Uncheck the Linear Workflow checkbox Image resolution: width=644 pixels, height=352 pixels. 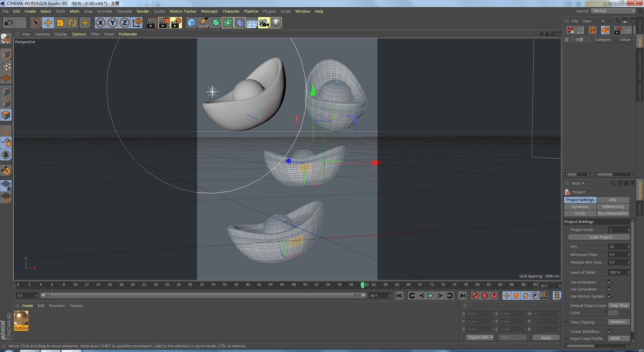click(610, 332)
